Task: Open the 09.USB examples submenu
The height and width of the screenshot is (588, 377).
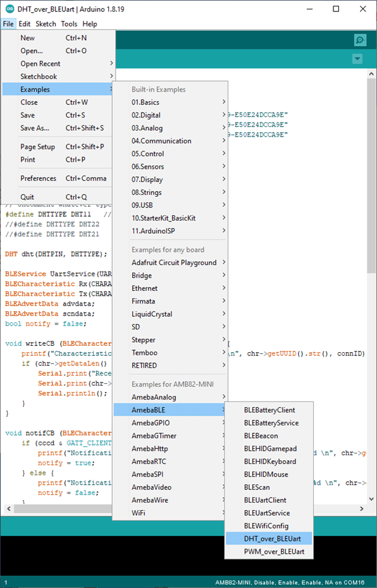Action: (170, 205)
